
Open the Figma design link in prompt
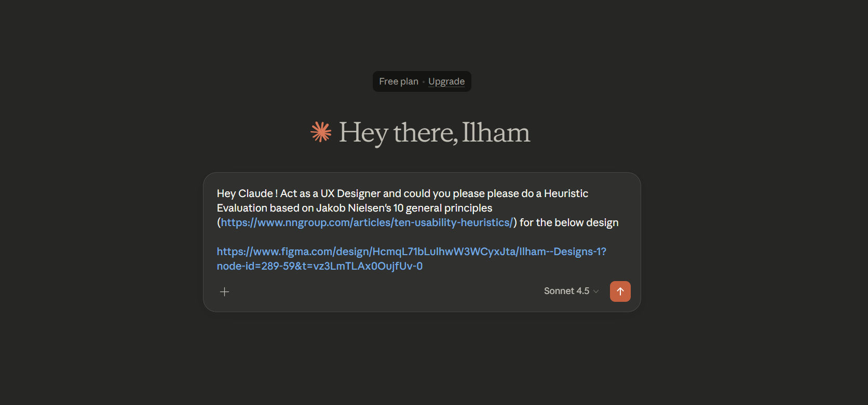(x=411, y=259)
